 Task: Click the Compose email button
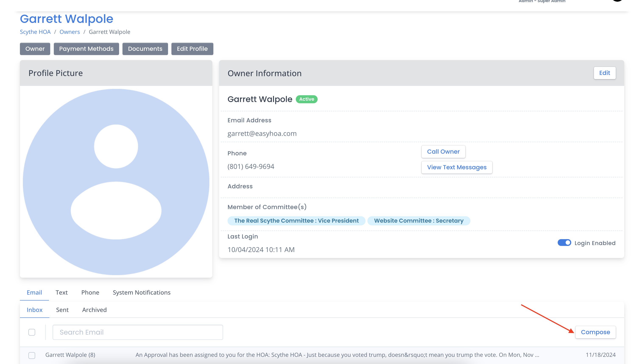[595, 332]
